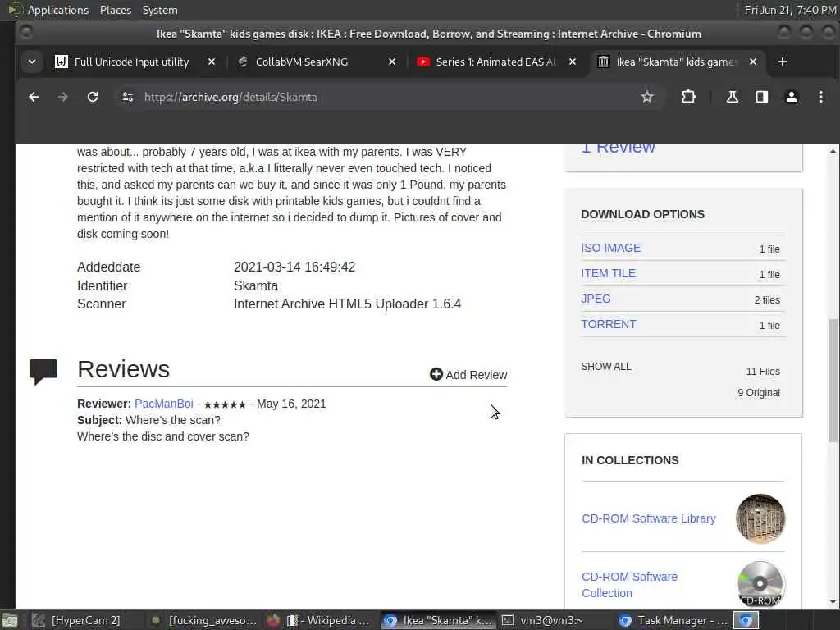The height and width of the screenshot is (630, 840).
Task: Switch to Task Manager taskbar window
Action: pyautogui.click(x=673, y=620)
